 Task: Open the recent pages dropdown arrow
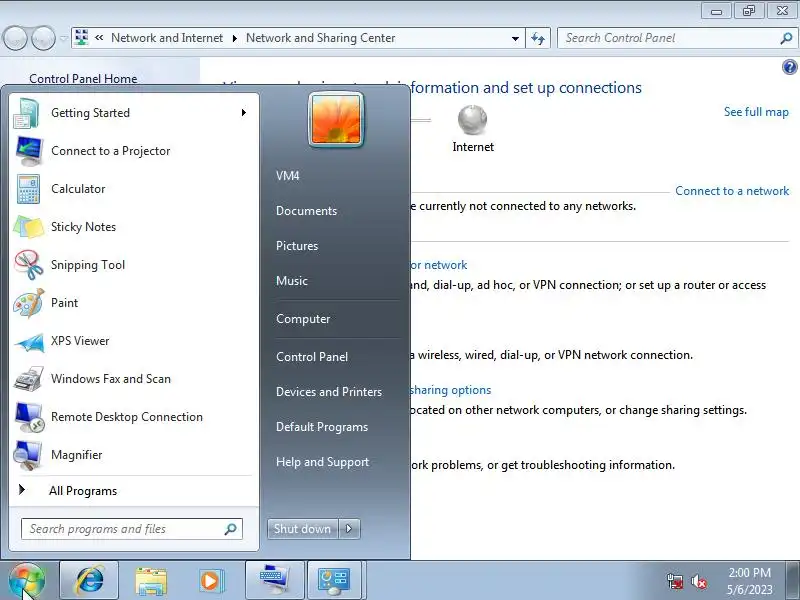[63, 38]
